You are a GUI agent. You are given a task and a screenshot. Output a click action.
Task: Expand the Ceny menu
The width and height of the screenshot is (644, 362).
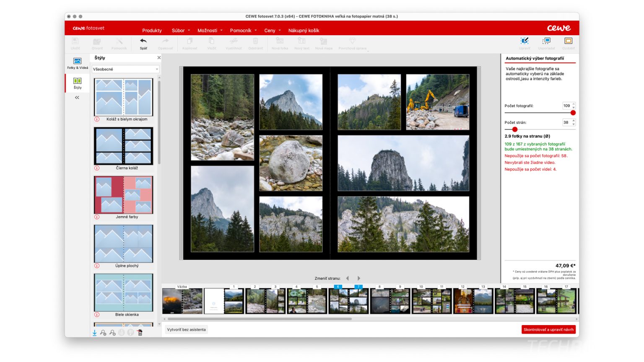[273, 31]
